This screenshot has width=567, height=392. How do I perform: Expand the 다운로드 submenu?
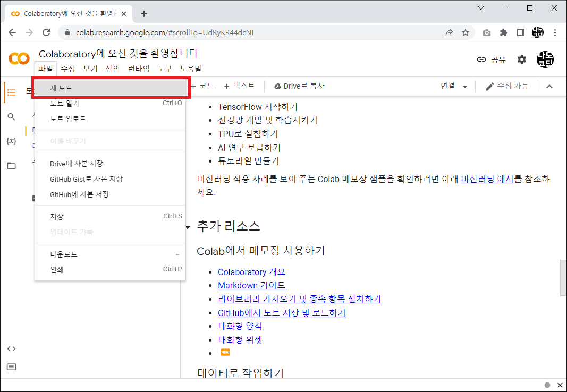tap(111, 254)
